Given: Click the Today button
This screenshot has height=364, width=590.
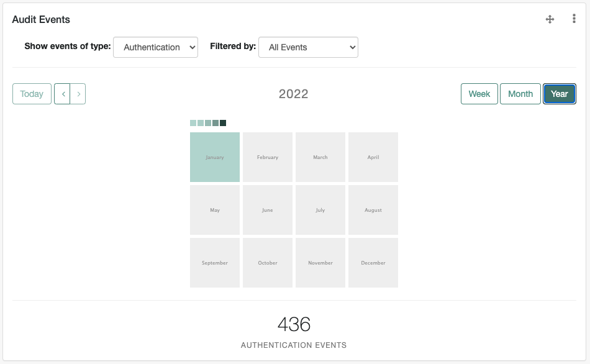Looking at the screenshot, I should pyautogui.click(x=32, y=94).
